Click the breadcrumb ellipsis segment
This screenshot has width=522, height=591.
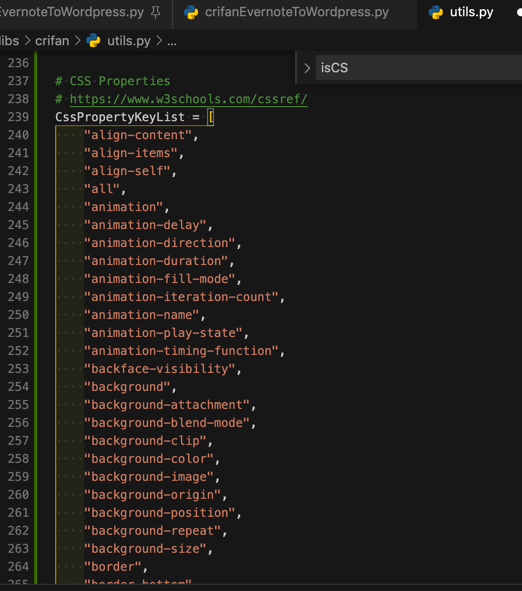pos(172,41)
